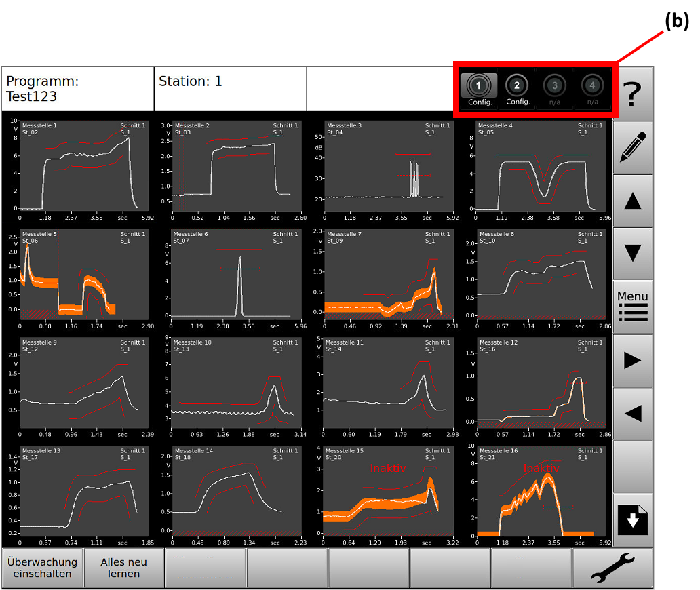The image size is (700, 590).
Task: Click the up navigation arrow
Action: (x=633, y=199)
